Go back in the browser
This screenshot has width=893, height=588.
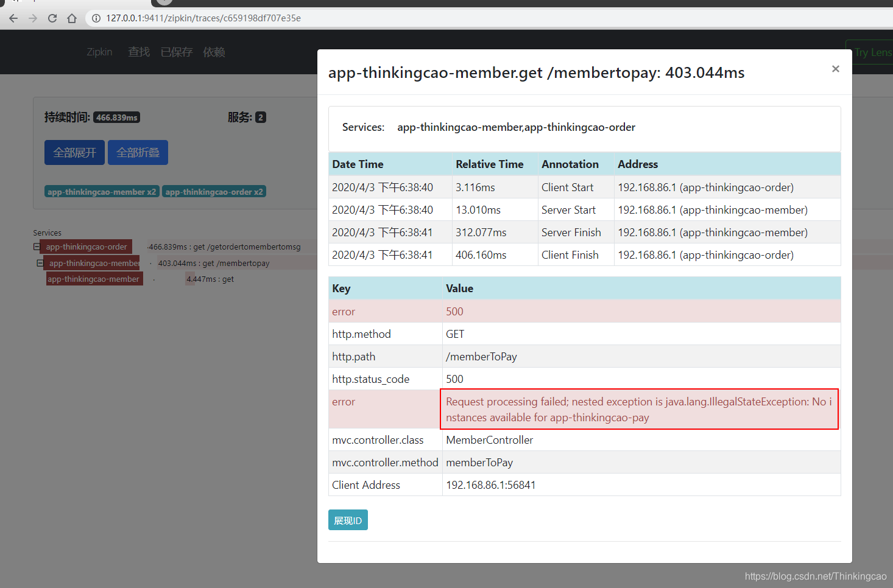click(x=13, y=18)
